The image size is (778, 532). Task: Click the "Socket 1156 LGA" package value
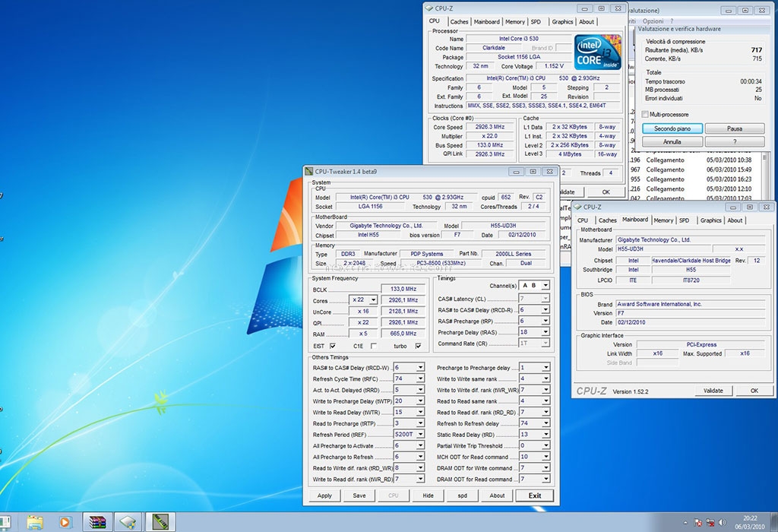click(518, 57)
